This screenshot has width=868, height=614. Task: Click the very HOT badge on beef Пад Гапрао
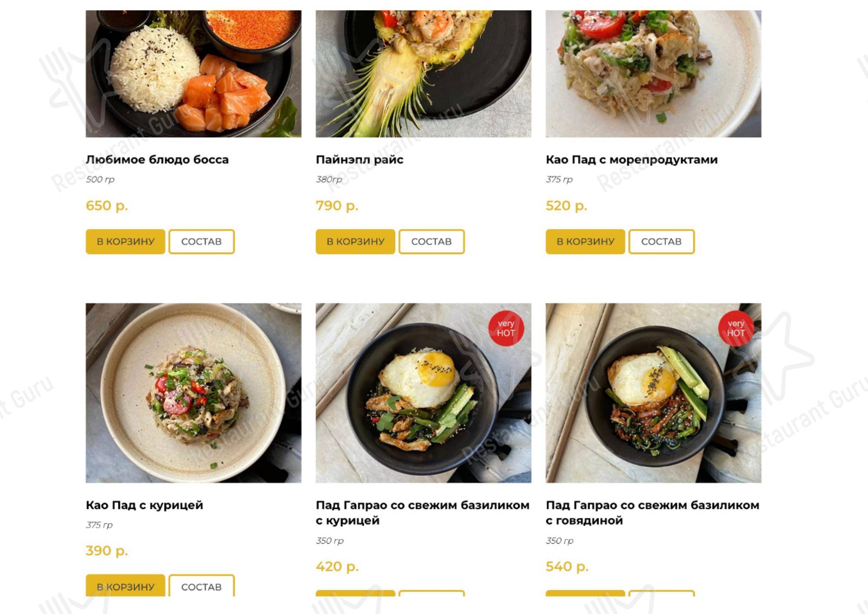[736, 328]
